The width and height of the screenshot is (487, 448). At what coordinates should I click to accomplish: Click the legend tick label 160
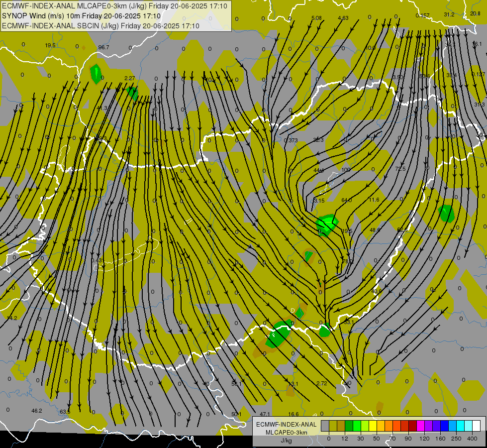[x=440, y=439]
